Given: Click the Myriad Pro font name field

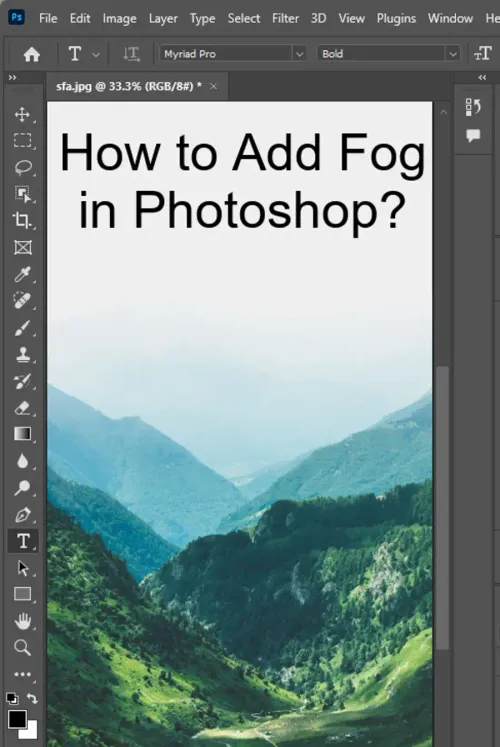Looking at the screenshot, I should pyautogui.click(x=226, y=54).
